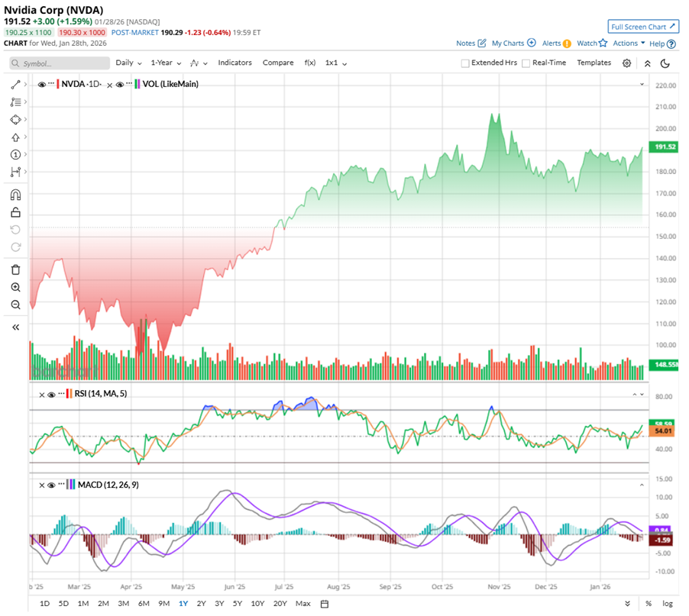Image resolution: width=689 pixels, height=616 pixels.
Task: Select the 1Y time range
Action: [x=183, y=604]
